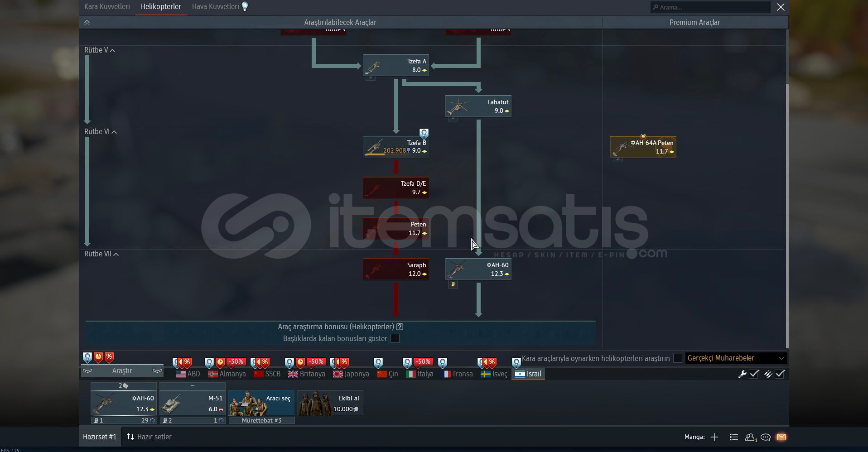This screenshot has height=452, width=868.
Task: Enable researching helicopters while playing ground vehicles
Action: point(678,358)
